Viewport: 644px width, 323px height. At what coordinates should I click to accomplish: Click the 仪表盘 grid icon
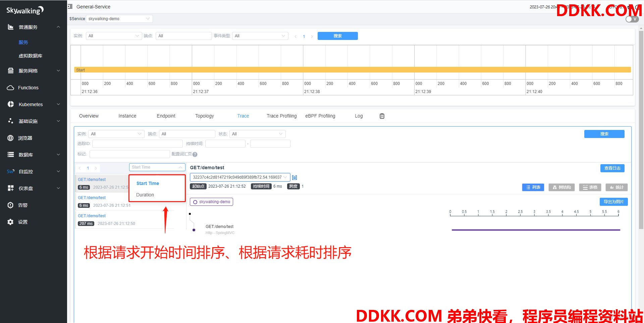point(11,188)
